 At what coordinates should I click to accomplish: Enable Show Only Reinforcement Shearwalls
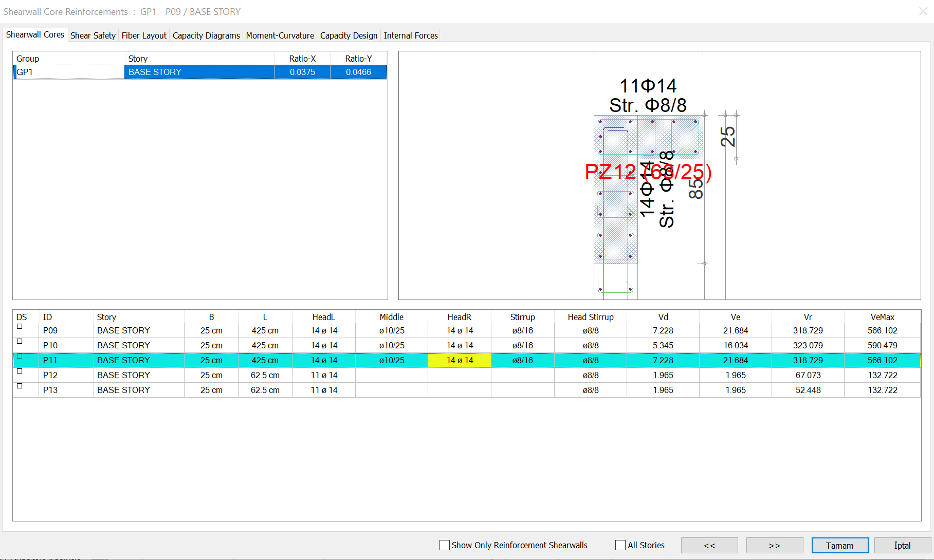445,545
